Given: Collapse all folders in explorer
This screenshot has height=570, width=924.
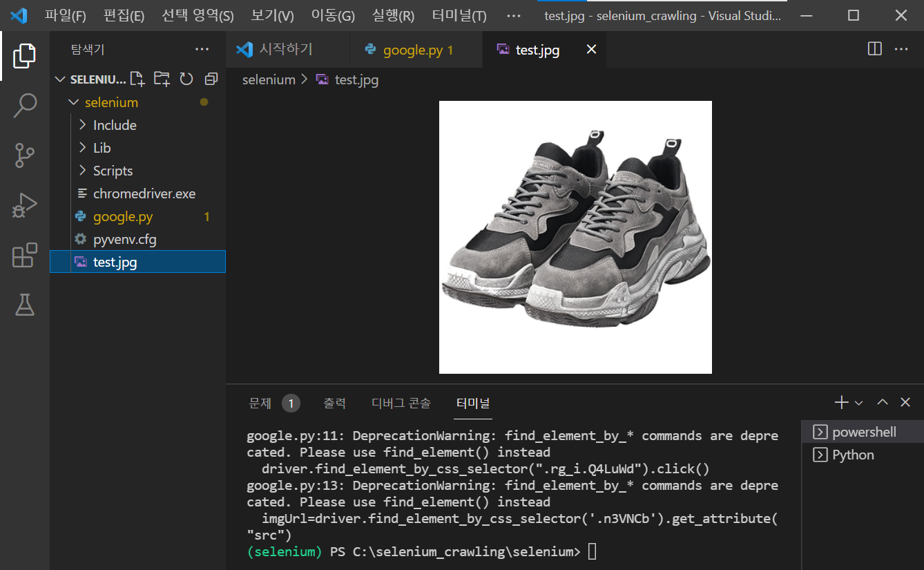Looking at the screenshot, I should click(x=211, y=79).
